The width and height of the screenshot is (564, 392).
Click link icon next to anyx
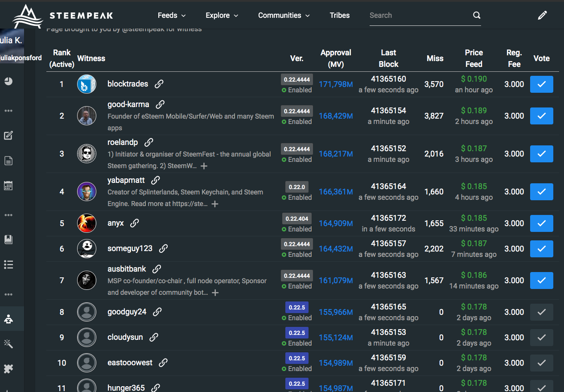[134, 223]
